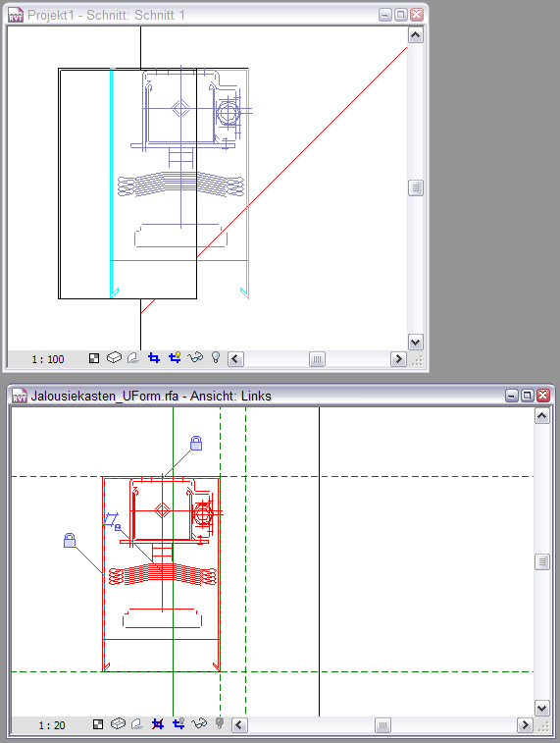Toggle show crop region in Schnitt 1 window

point(175,357)
